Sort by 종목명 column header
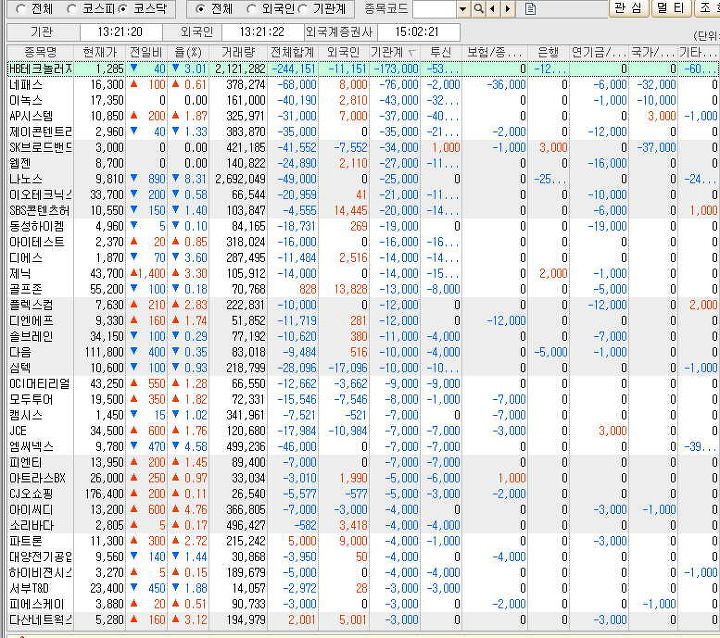Screen dimensions: 720x638 tap(40, 52)
